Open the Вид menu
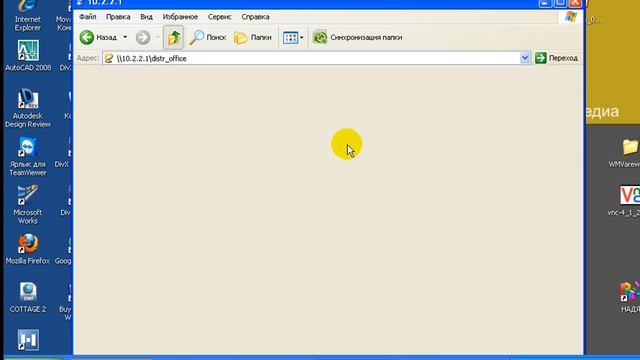The height and width of the screenshot is (360, 640). pos(146,17)
